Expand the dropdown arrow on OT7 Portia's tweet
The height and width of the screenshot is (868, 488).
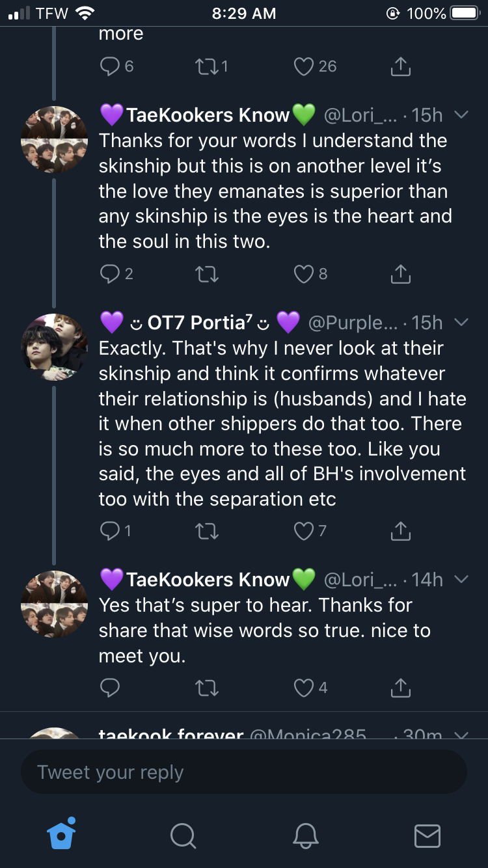(x=461, y=322)
